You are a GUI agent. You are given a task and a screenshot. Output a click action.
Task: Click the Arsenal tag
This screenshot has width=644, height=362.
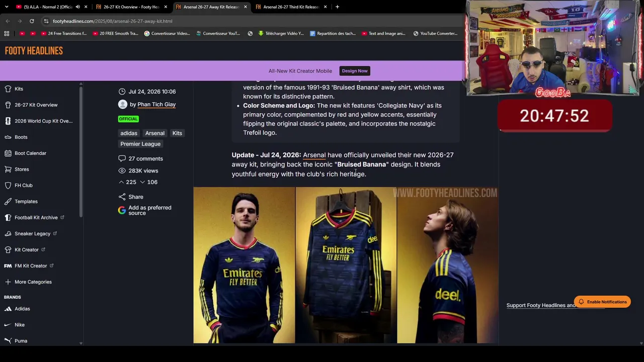155,133
